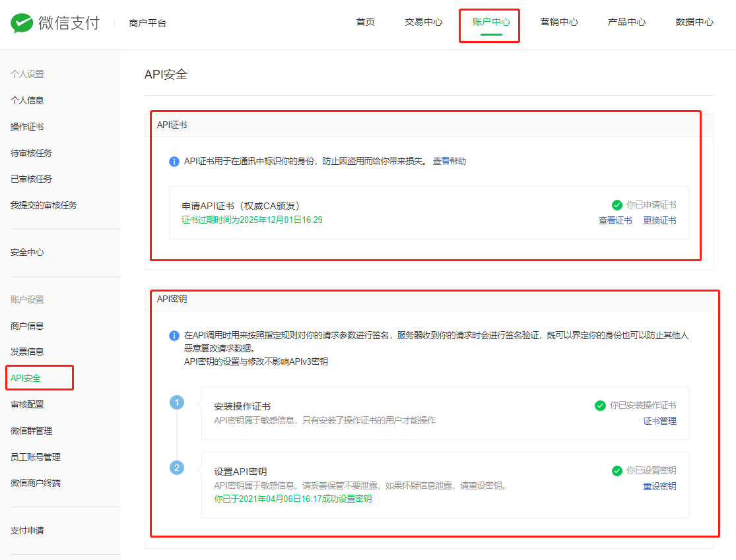Click green checkmark beside 你已申请证书
The height and width of the screenshot is (560, 736).
pos(617,205)
